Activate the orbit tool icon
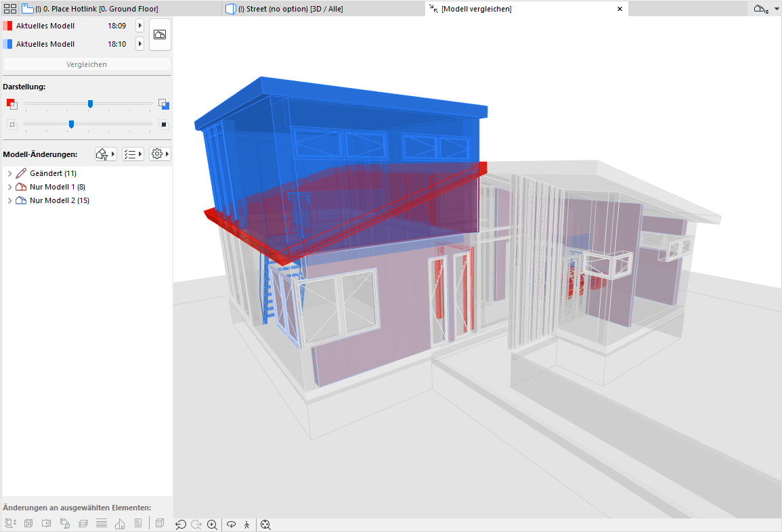Screen dimensions: 782x532 click(232, 525)
